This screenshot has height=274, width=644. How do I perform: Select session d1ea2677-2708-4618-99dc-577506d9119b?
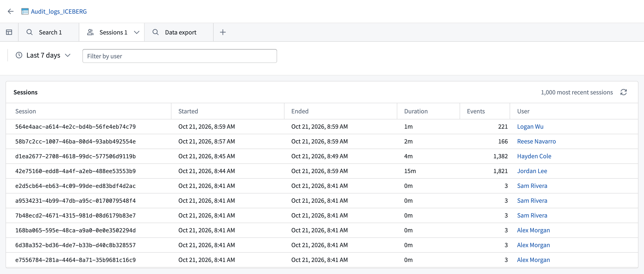76,156
